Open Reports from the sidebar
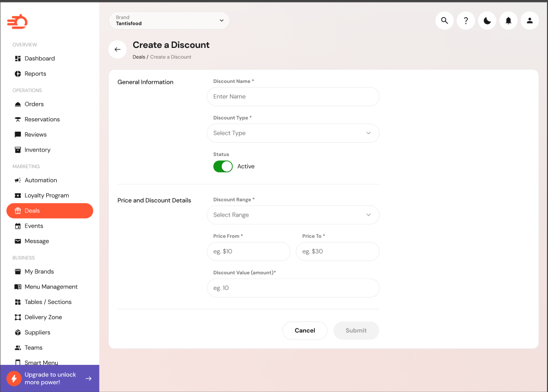Viewport: 548px width, 392px height. [49, 74]
